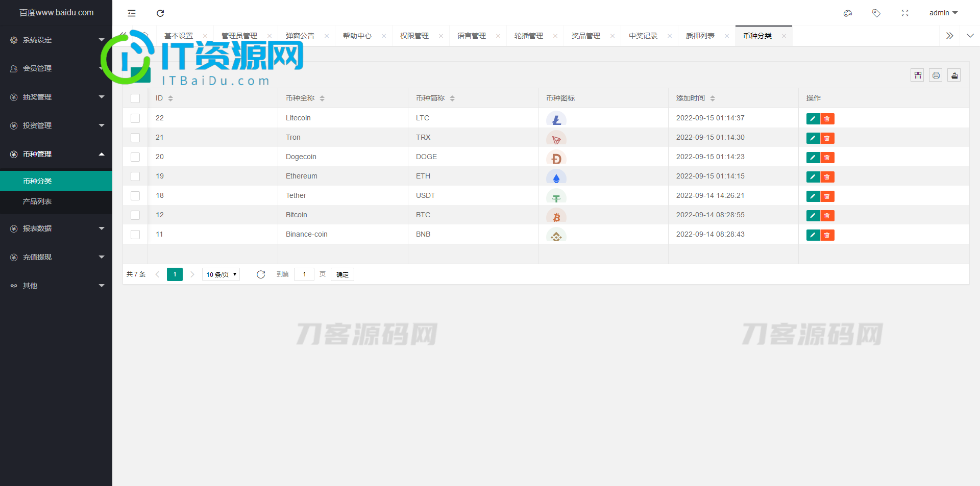Edit the Binance-coin row
This screenshot has height=486, width=980.
tap(813, 235)
